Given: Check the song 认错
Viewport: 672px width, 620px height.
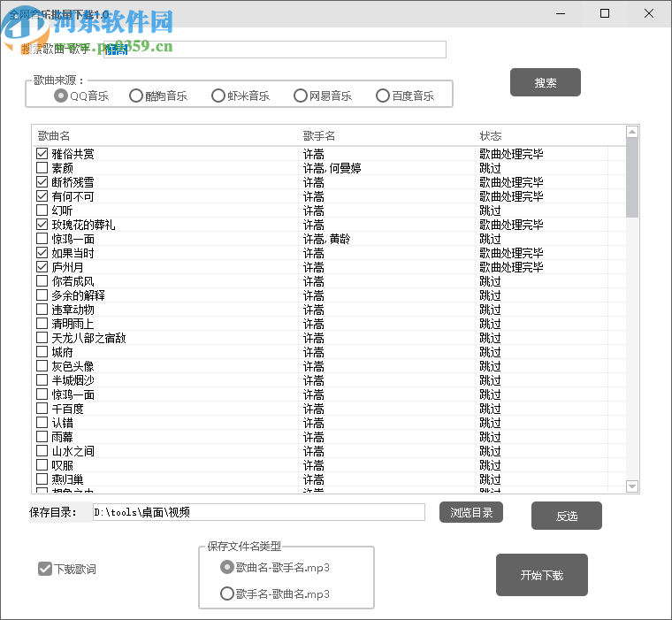Looking at the screenshot, I should [x=42, y=423].
